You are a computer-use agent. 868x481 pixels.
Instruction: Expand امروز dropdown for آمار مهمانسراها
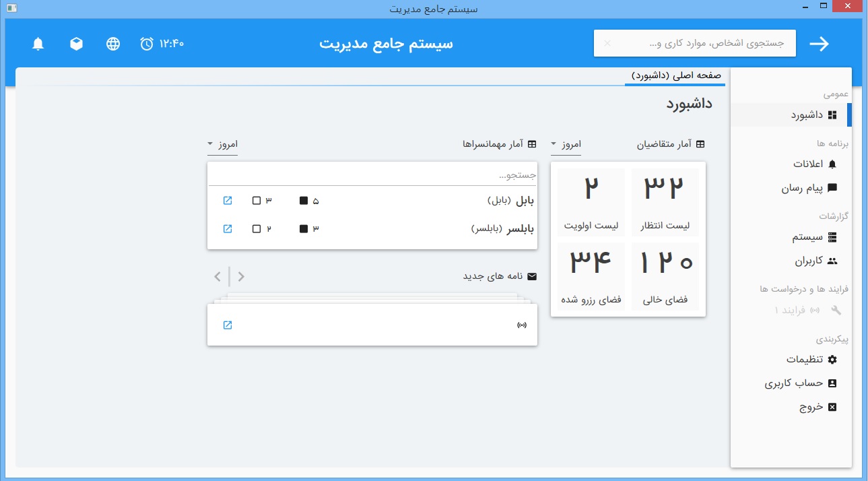point(222,144)
